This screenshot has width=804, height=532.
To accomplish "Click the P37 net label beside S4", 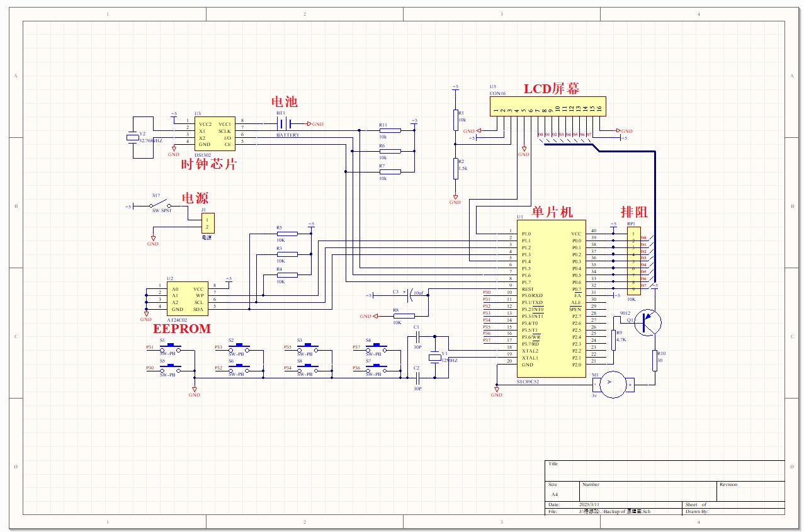I will [356, 347].
